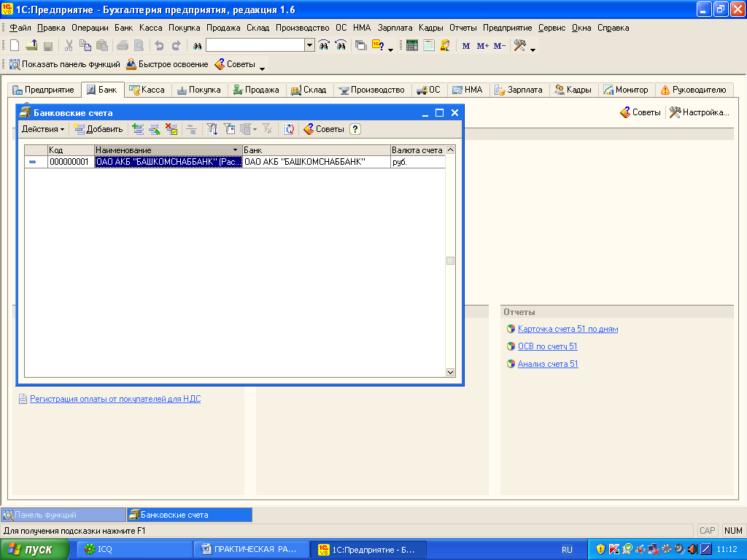The width and height of the screenshot is (747, 560).
Task: Open the Calculator icon
Action: [x=412, y=46]
